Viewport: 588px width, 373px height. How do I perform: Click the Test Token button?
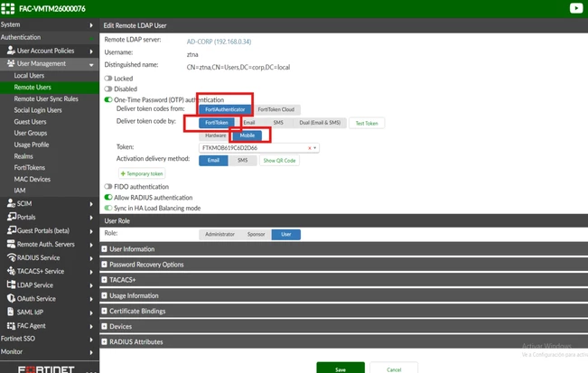[367, 123]
